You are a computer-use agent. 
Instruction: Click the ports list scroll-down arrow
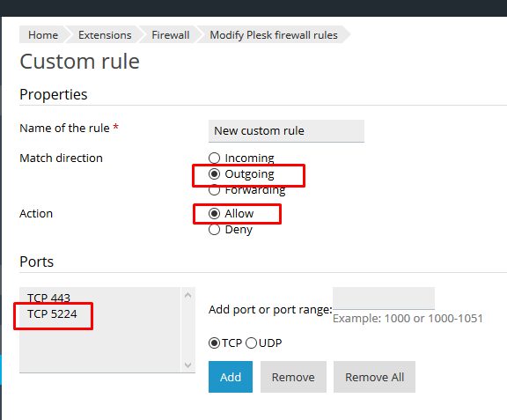pos(187,365)
